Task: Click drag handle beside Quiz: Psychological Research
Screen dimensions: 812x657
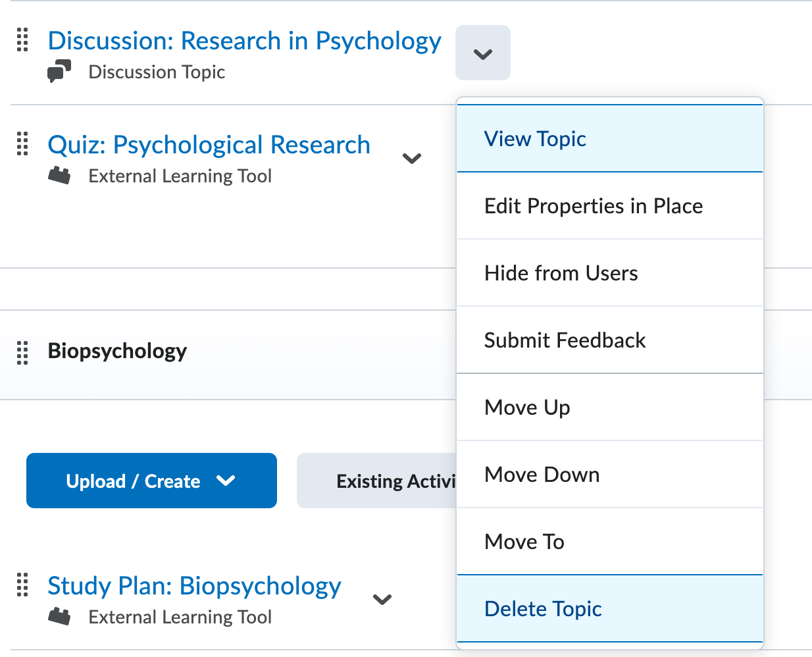Action: (x=22, y=144)
